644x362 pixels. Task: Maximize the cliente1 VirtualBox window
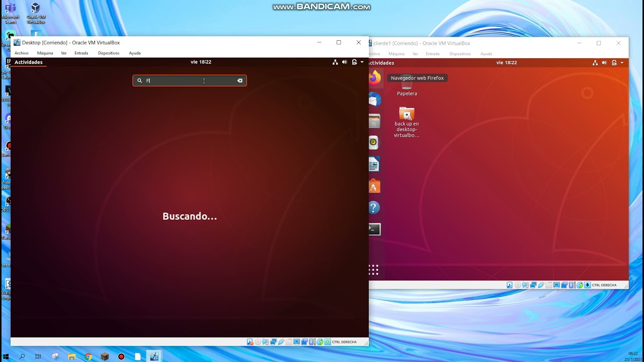(x=599, y=43)
